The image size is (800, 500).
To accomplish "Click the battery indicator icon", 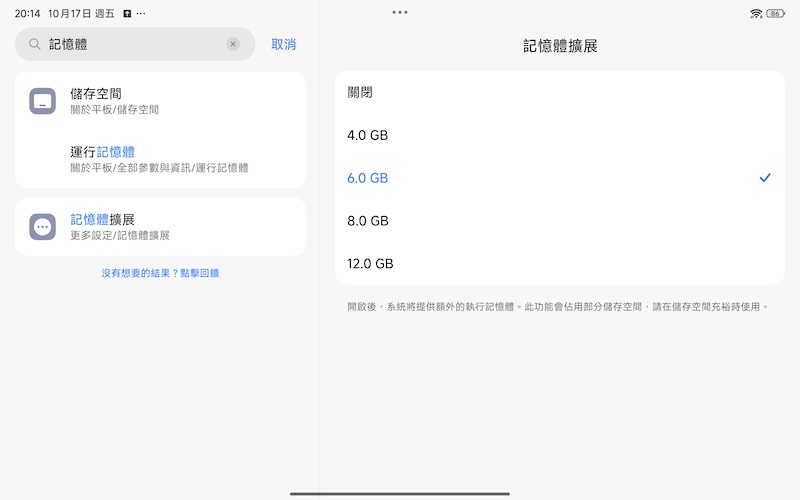I will 776,13.
